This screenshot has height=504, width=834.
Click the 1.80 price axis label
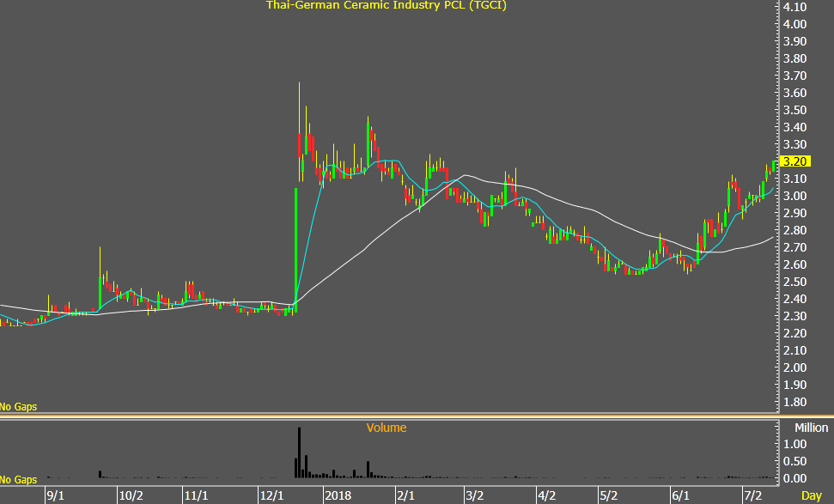click(794, 402)
